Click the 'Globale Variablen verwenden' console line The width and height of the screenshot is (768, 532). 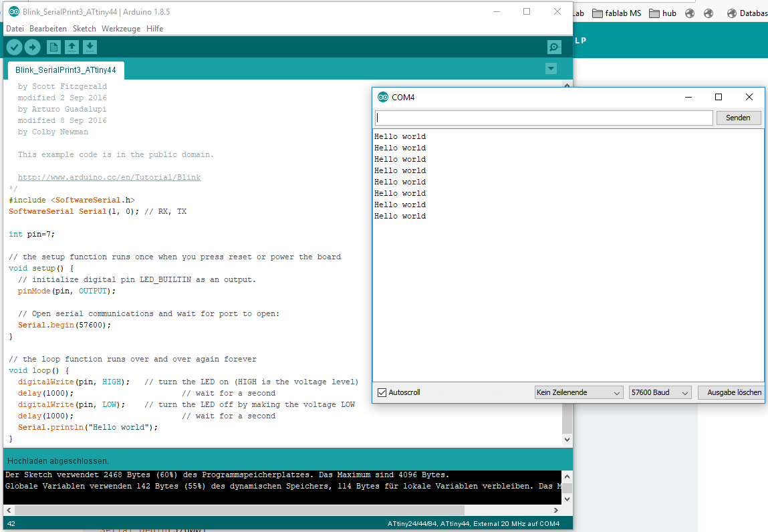[283, 486]
